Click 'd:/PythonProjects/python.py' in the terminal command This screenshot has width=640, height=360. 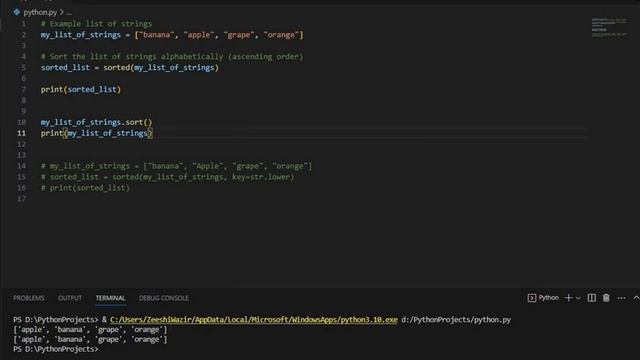coord(456,320)
